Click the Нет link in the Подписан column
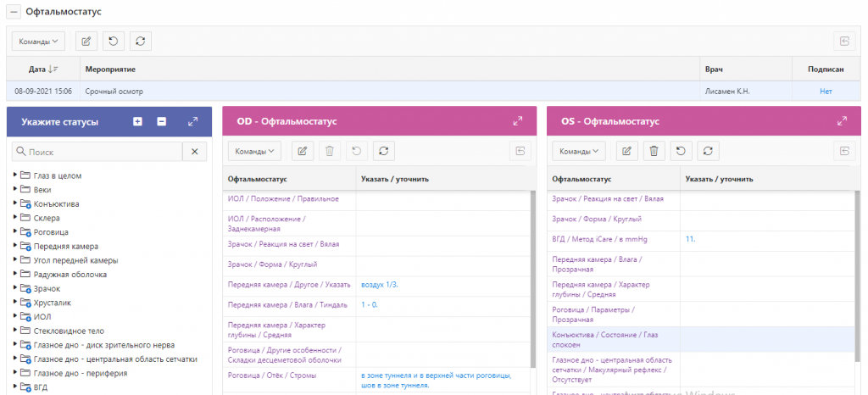Image resolution: width=868 pixels, height=395 pixels. point(826,91)
